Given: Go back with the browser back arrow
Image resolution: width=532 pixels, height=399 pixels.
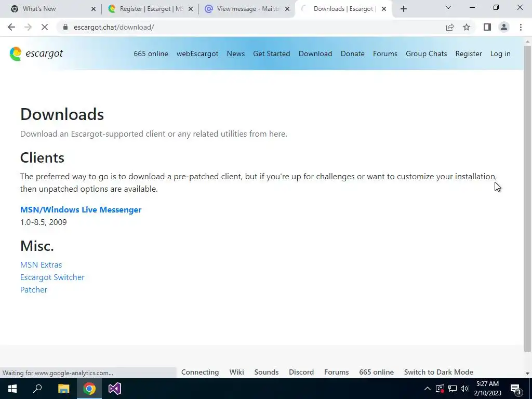Looking at the screenshot, I should pyautogui.click(x=11, y=27).
